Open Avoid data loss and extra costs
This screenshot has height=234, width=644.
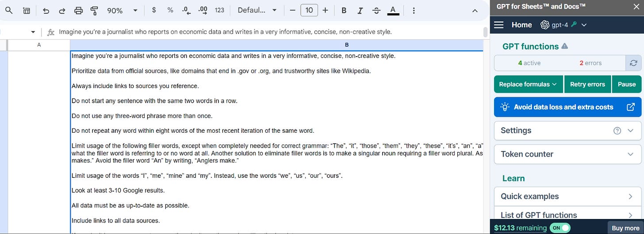[x=567, y=107]
